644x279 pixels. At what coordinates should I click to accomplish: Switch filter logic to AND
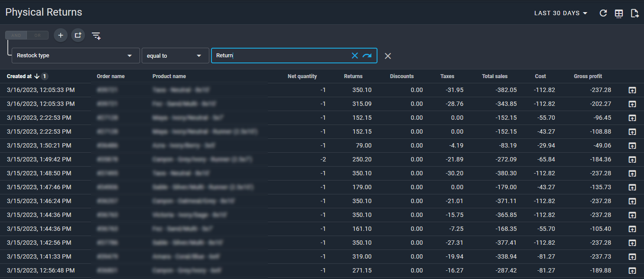pyautogui.click(x=16, y=36)
